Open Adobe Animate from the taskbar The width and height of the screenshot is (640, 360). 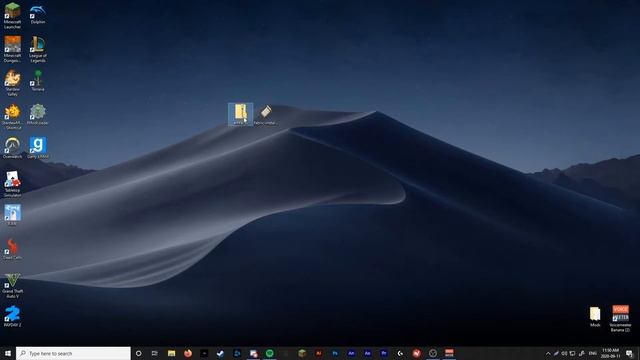(x=351, y=353)
